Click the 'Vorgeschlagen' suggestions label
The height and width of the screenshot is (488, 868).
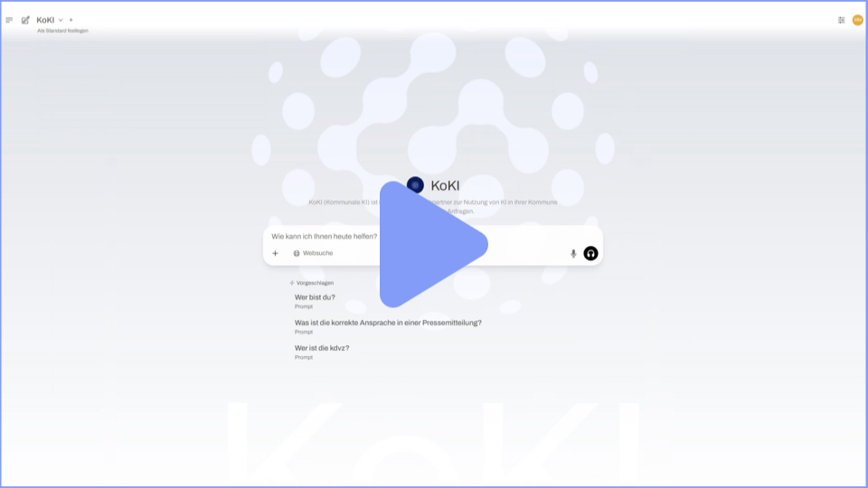point(314,283)
